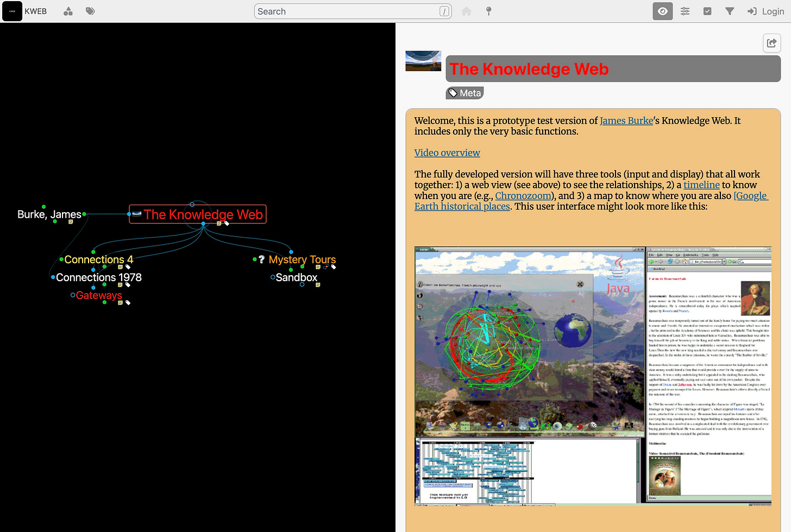
Task: Click the tag icon under Connections 4
Action: (x=128, y=267)
